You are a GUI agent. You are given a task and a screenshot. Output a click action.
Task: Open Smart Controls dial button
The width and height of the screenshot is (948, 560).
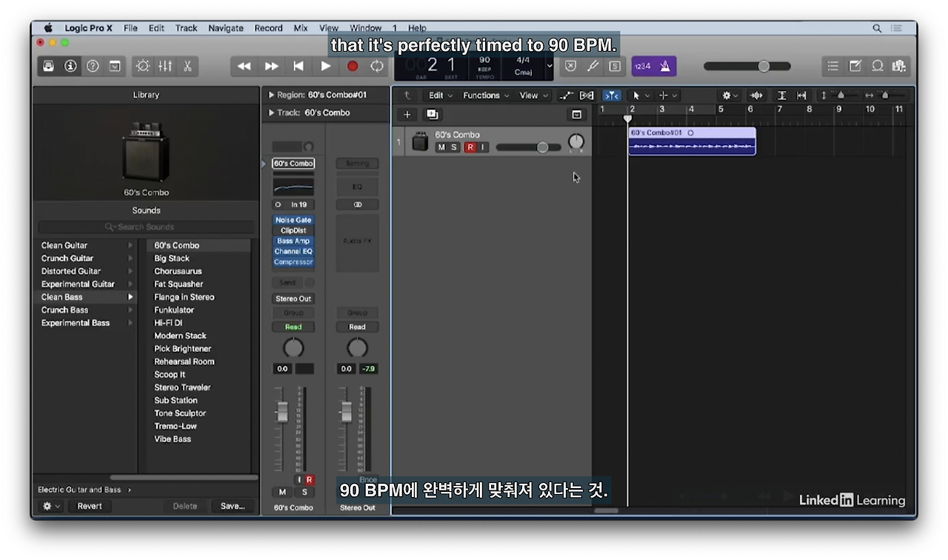click(x=143, y=66)
